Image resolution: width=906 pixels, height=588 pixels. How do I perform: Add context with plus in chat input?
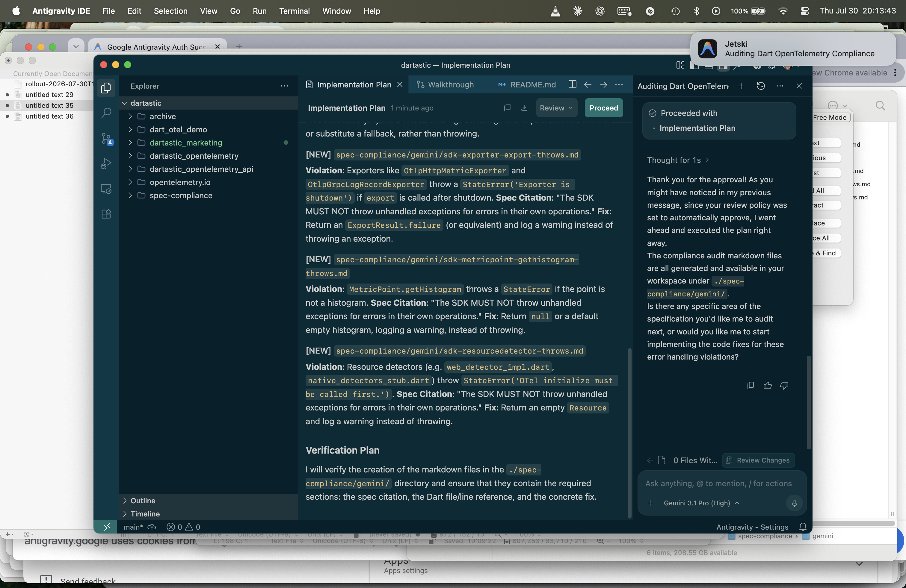click(650, 503)
